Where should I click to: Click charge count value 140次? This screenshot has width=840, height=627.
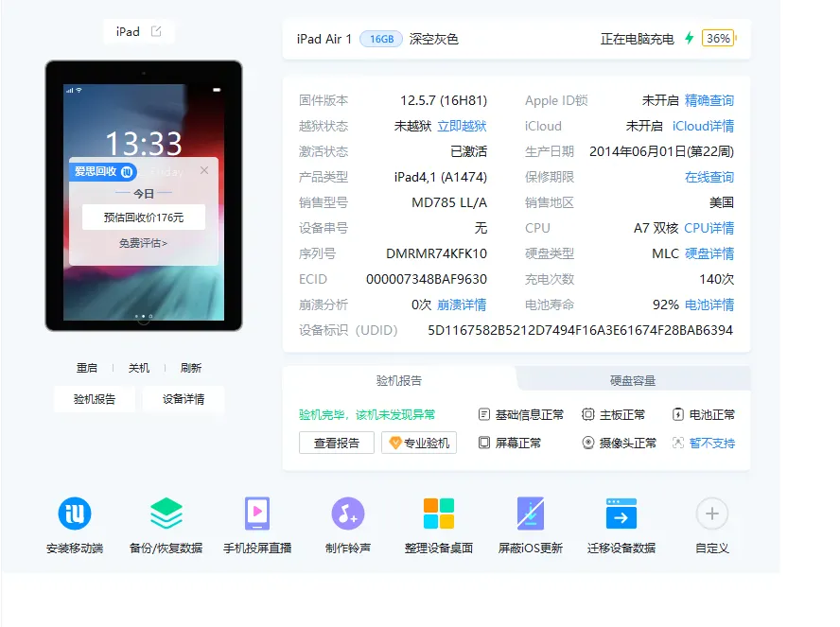tap(717, 279)
